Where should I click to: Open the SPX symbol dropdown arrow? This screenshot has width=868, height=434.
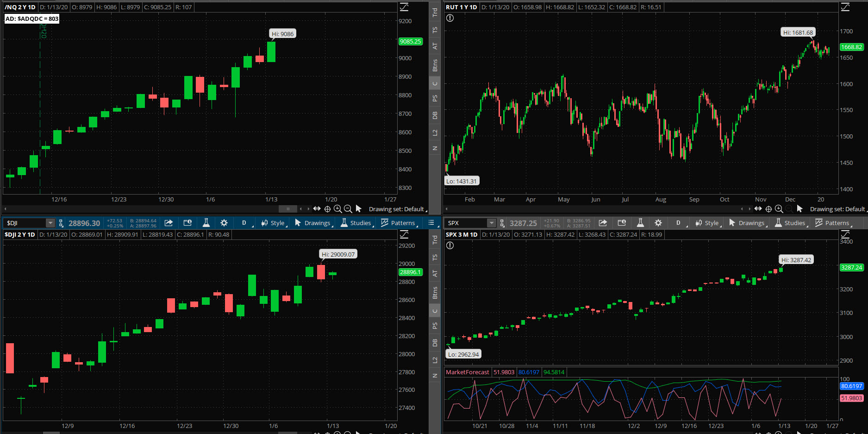tap(492, 223)
